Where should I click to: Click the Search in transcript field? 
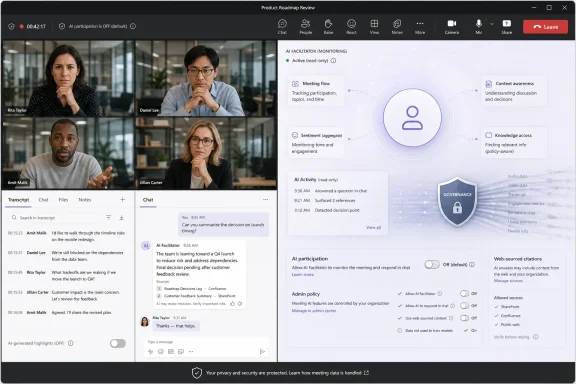tap(55, 218)
